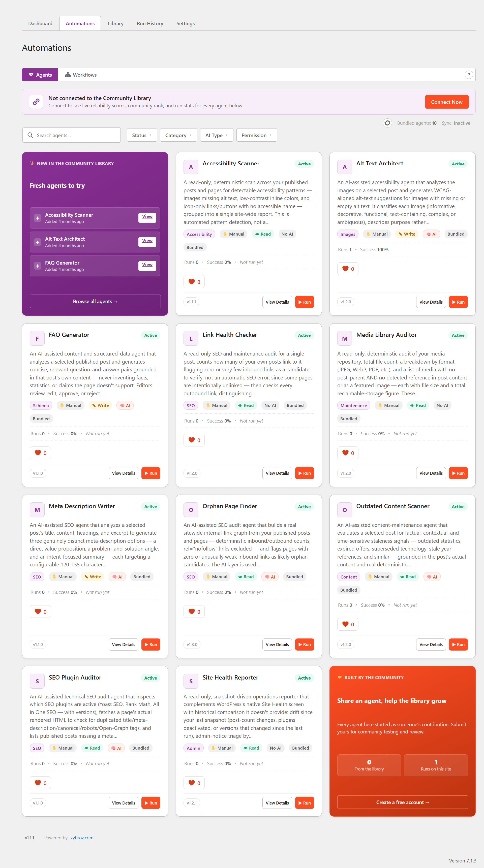Run the Site Health Reporter agent
Viewport: 484px width, 868px height.
pyautogui.click(x=304, y=803)
